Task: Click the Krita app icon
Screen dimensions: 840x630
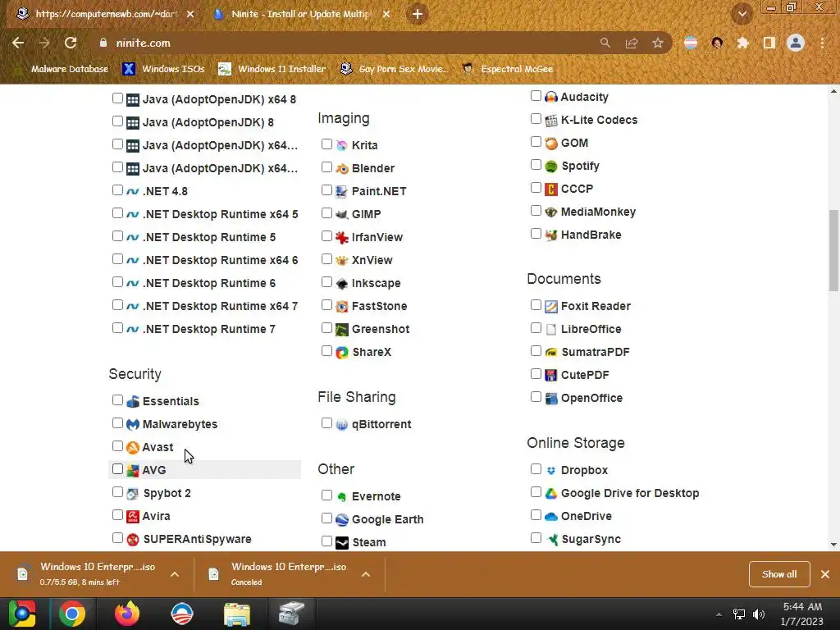Action: pyautogui.click(x=341, y=145)
